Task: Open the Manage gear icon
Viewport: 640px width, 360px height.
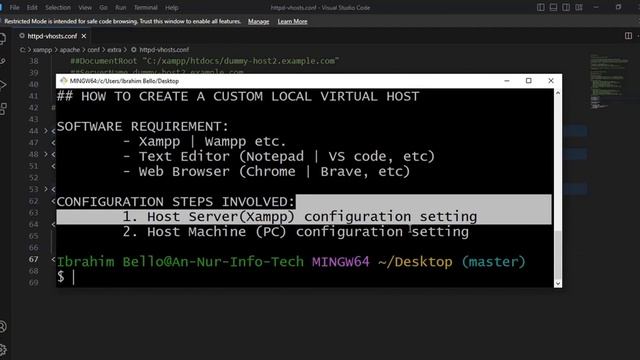Action: pos(3,350)
